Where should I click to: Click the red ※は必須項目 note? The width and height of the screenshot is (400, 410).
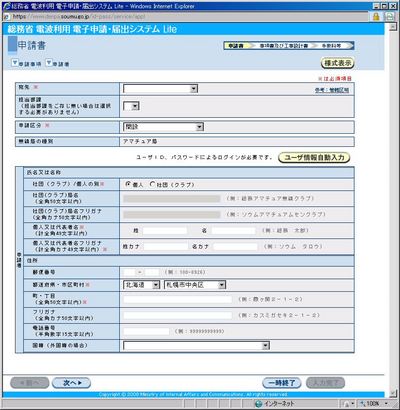tap(335, 78)
